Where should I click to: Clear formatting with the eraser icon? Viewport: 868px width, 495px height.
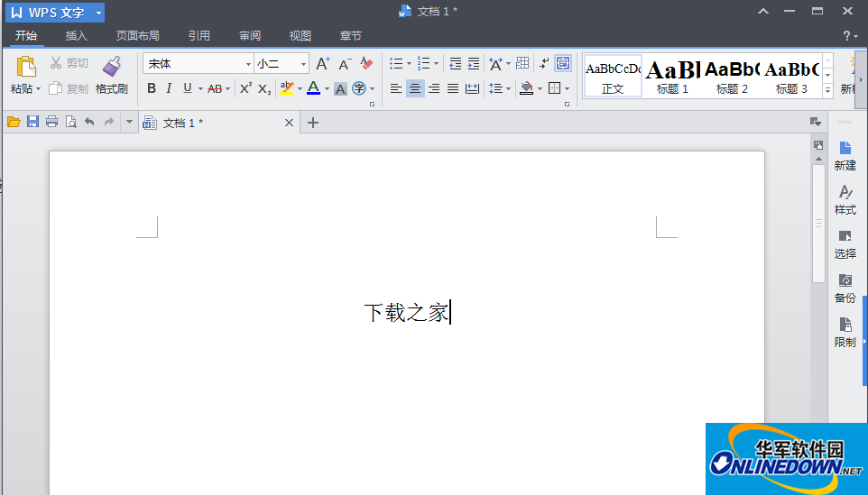pyautogui.click(x=366, y=63)
